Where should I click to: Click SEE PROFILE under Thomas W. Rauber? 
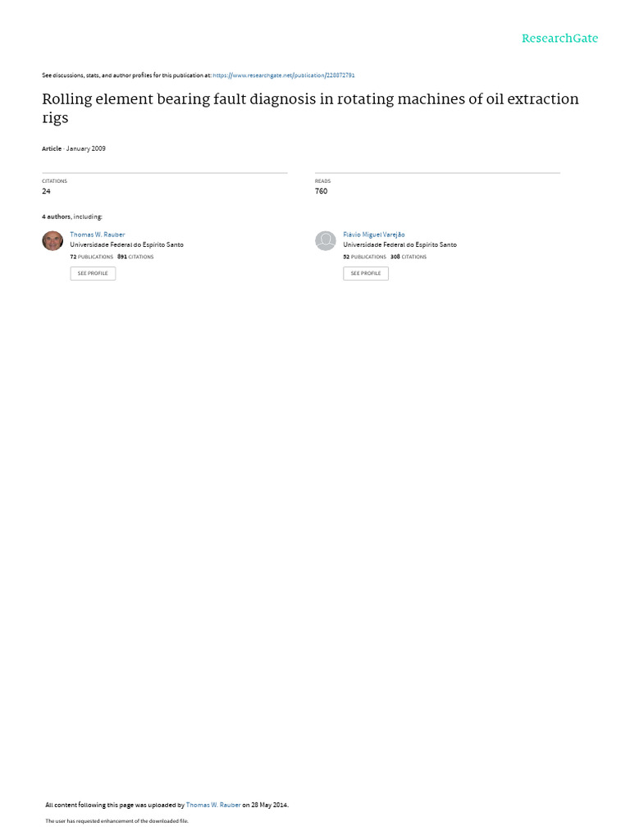click(93, 273)
